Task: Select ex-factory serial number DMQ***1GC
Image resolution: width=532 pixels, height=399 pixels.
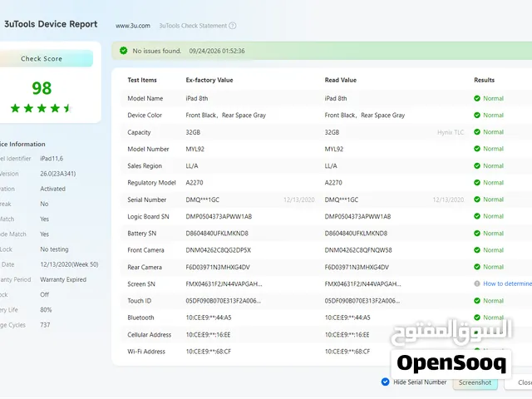Action: click(202, 199)
